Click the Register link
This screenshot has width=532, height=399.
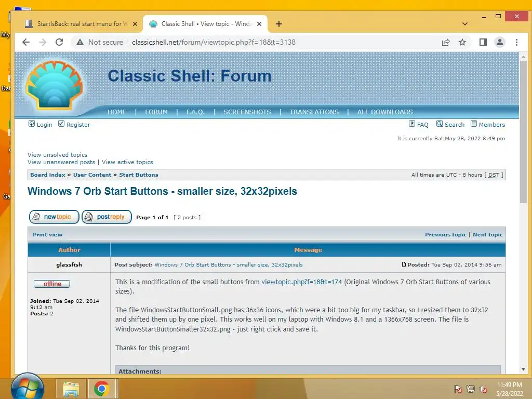[x=78, y=125]
